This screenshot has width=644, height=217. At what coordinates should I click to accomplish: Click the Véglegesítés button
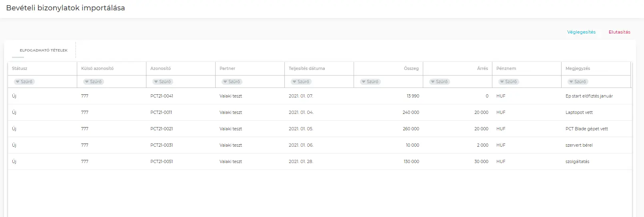[x=581, y=32]
